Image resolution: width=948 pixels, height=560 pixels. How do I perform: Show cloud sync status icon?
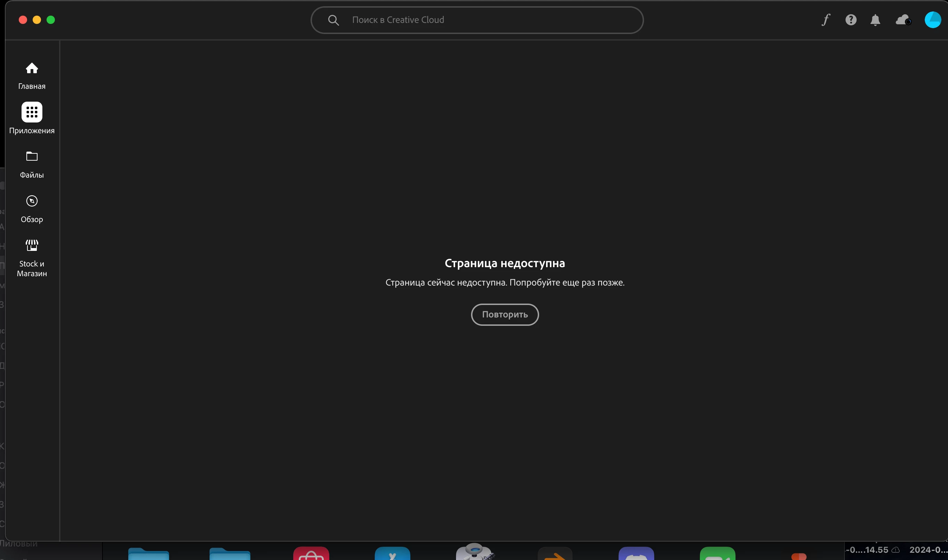[x=903, y=20]
